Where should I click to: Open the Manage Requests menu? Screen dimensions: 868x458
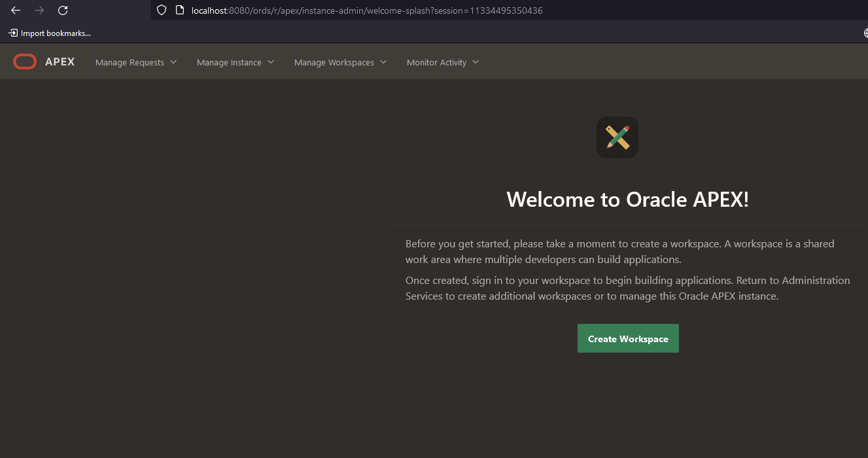coord(136,62)
